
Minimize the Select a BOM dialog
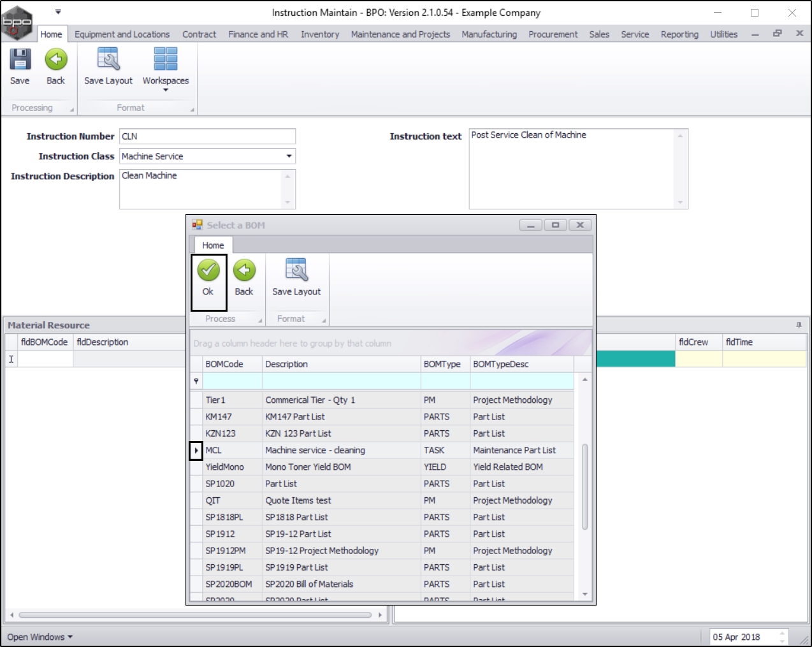pos(530,225)
